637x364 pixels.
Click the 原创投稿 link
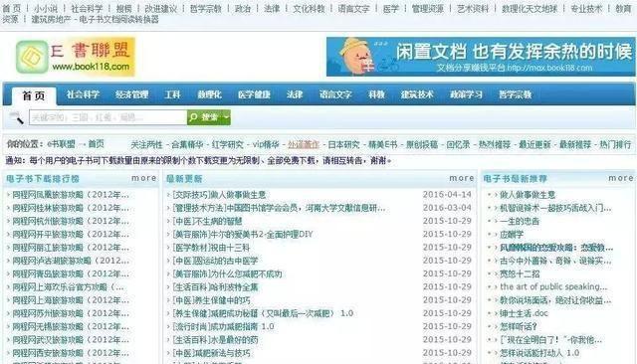(422, 144)
